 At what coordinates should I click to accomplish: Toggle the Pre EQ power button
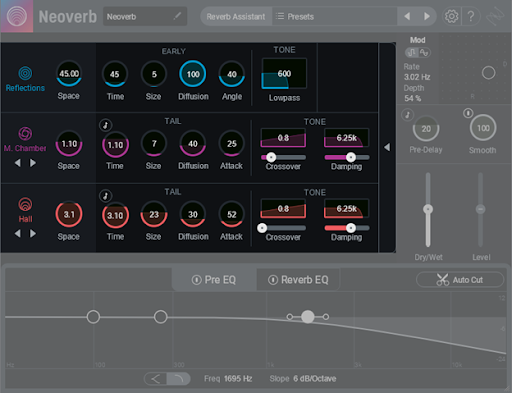[x=196, y=280]
